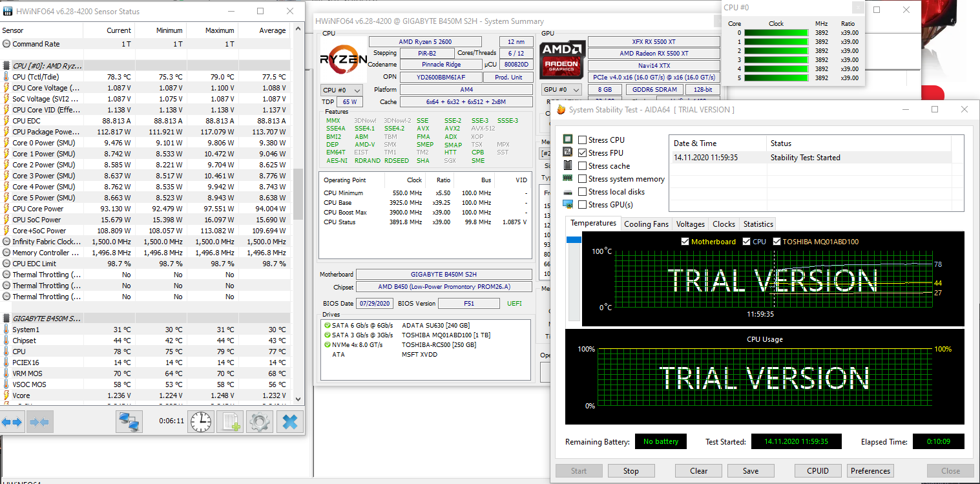This screenshot has height=484, width=980.
Task: Click the thermometer icon next to CPU (Tctl/Tdie)
Action: tap(6, 77)
